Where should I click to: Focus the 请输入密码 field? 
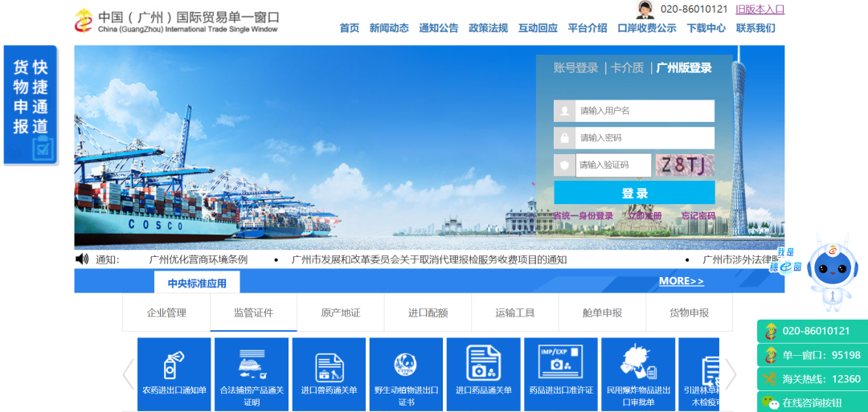pos(645,137)
